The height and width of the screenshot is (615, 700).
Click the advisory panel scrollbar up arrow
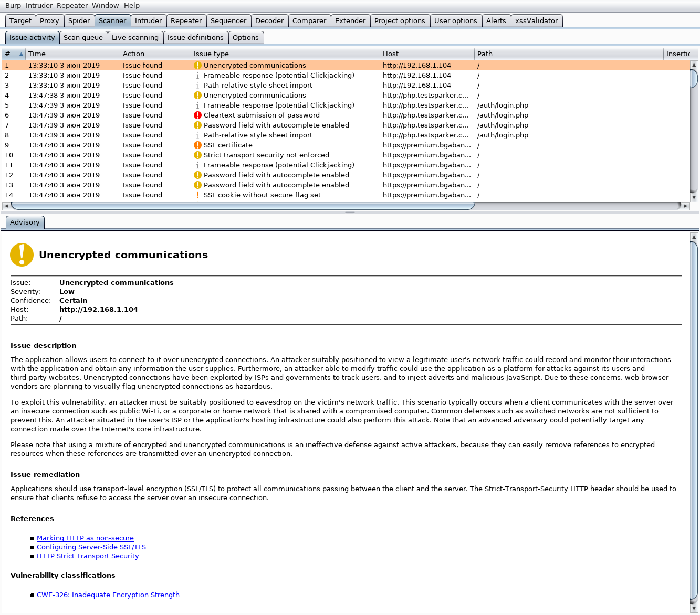(x=694, y=237)
